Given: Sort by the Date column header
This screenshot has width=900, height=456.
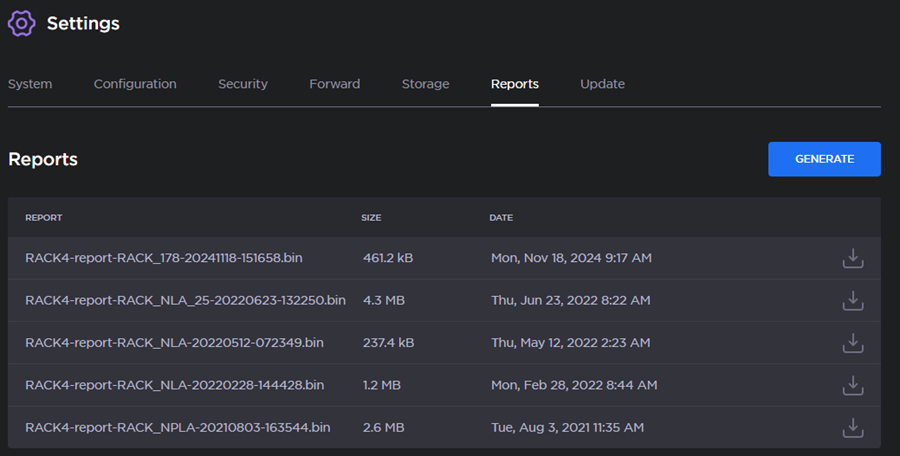Looking at the screenshot, I should [501, 217].
